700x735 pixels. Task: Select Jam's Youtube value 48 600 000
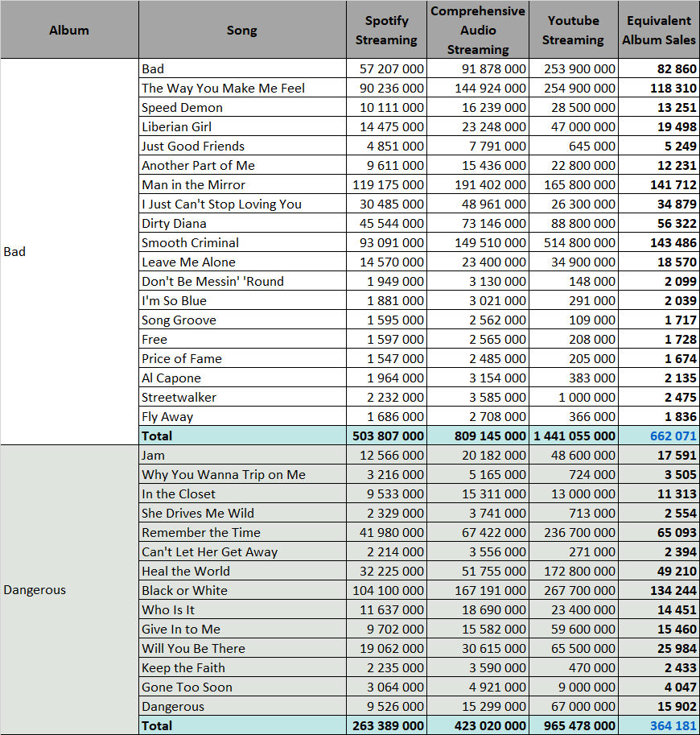point(574,455)
